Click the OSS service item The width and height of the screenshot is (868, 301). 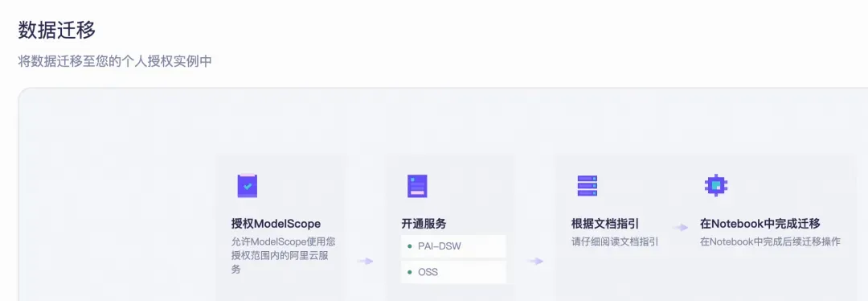tap(453, 272)
